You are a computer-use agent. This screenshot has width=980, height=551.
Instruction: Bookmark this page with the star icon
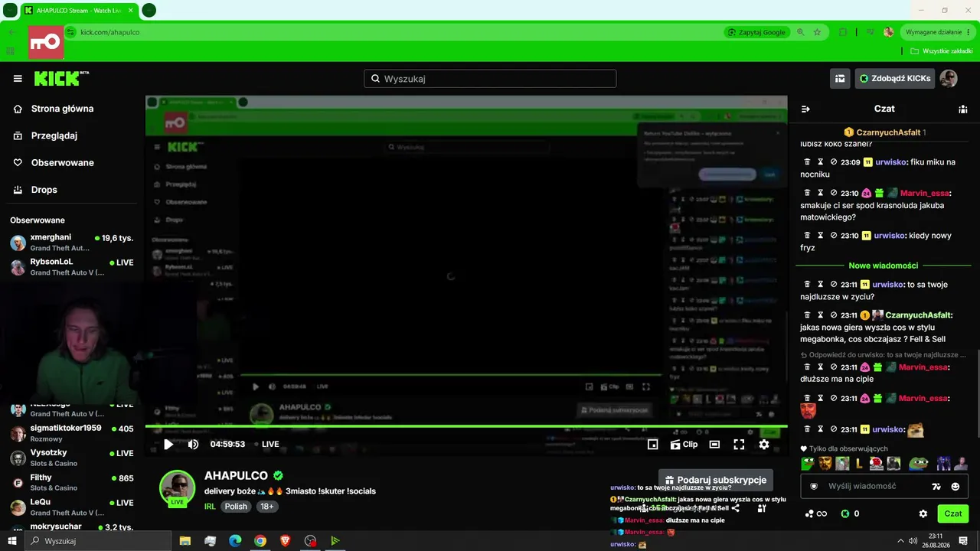tap(817, 32)
